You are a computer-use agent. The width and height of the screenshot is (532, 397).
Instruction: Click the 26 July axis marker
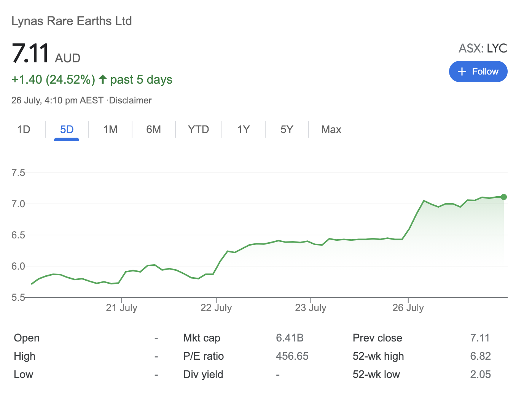tap(408, 308)
